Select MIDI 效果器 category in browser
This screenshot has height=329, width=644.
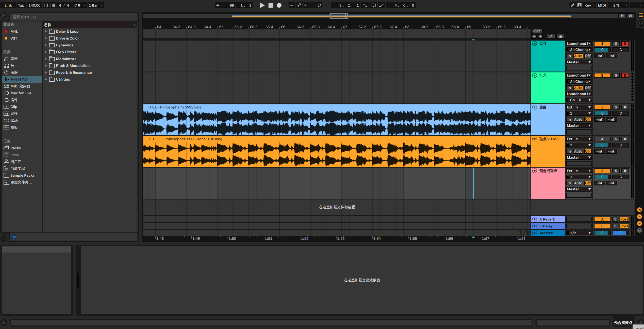click(x=20, y=86)
